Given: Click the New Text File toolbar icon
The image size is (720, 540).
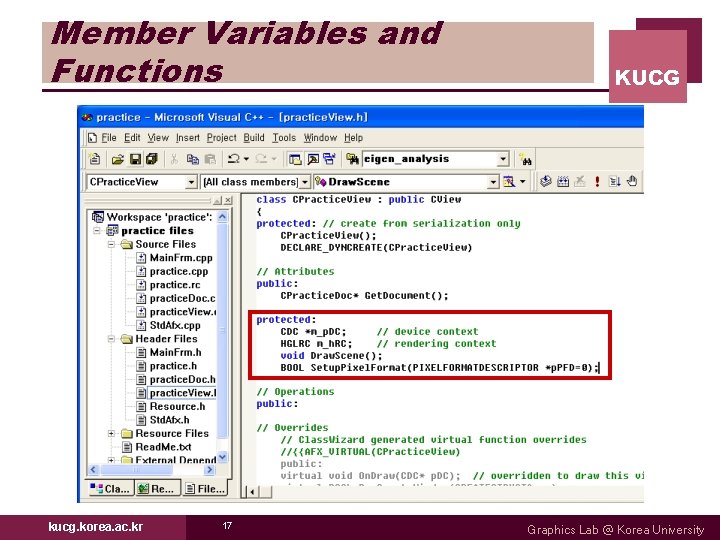Looking at the screenshot, I should point(95,159).
